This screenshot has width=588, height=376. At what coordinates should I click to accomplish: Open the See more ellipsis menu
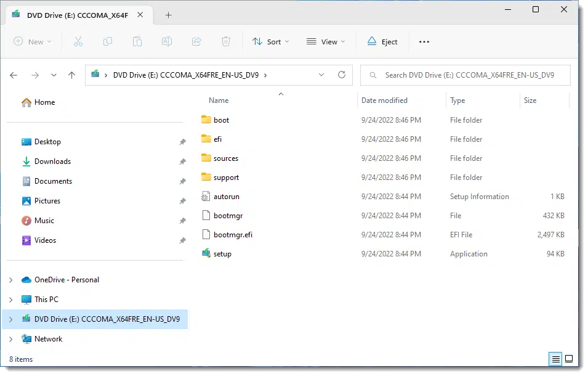424,42
